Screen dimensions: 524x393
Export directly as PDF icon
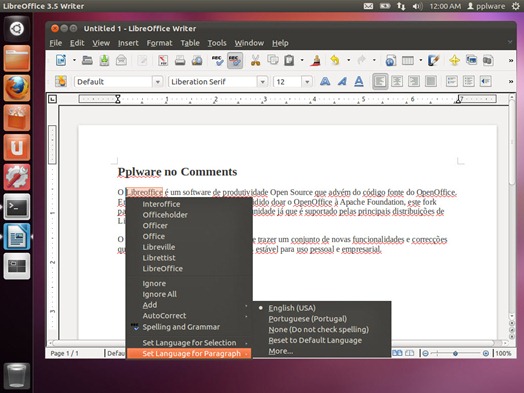click(x=163, y=60)
